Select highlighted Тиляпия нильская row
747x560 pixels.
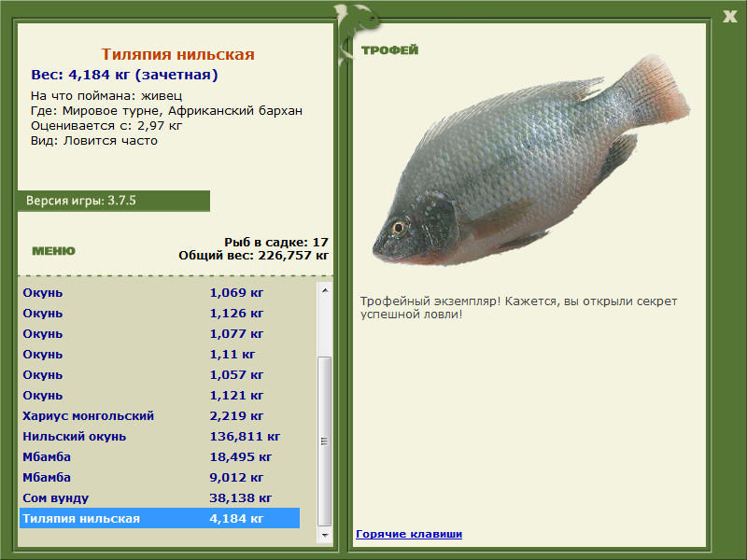pyautogui.click(x=160, y=518)
